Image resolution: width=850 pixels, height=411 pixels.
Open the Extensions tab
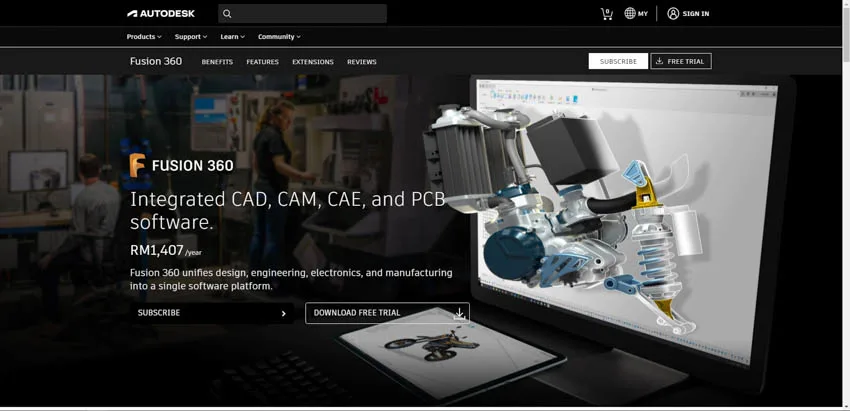click(313, 62)
